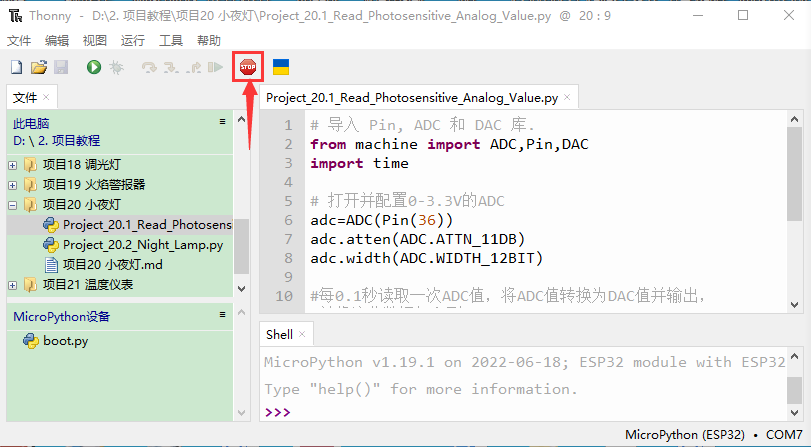Click the save floppy disk icon
Viewport: 811px width, 447px height.
click(x=60, y=67)
